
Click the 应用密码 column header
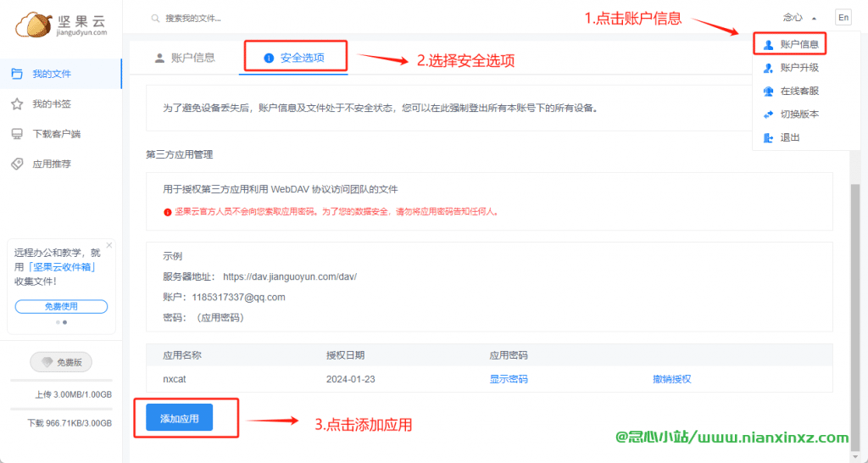[509, 355]
